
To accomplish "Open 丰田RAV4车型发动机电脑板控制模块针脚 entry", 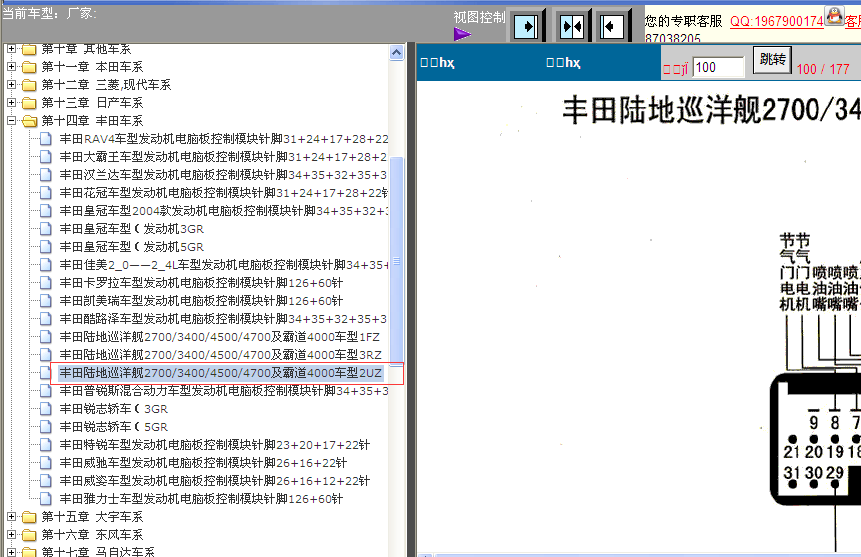I will [223, 139].
